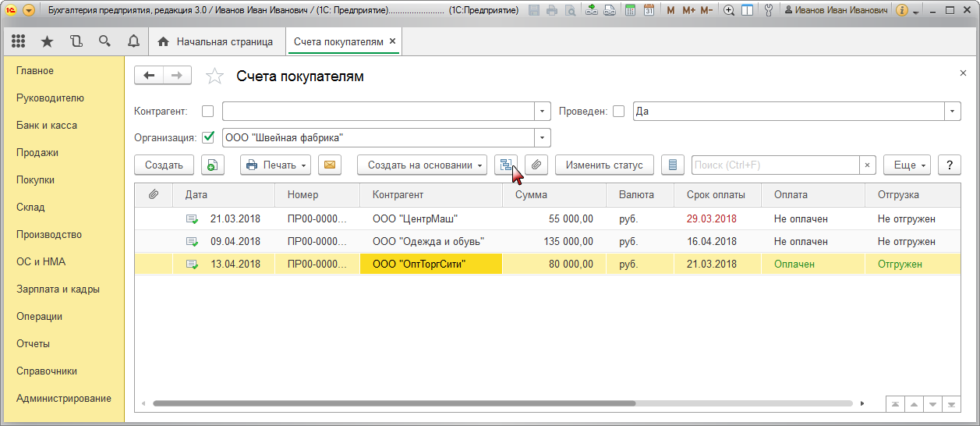980x426 pixels.
Task: Clear the search field with the x
Action: coord(868,165)
